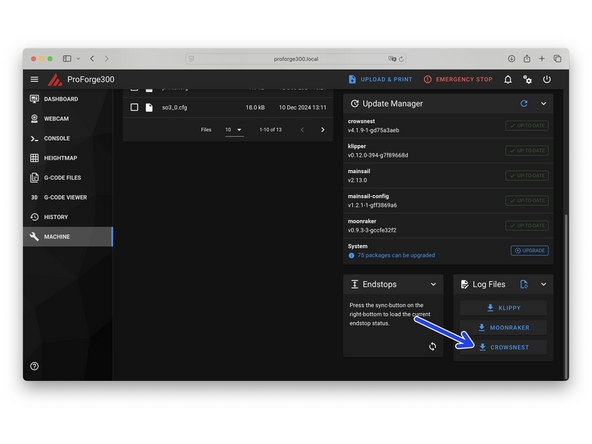Download the Crowsnest log
The image size is (592, 444).
[x=503, y=347]
